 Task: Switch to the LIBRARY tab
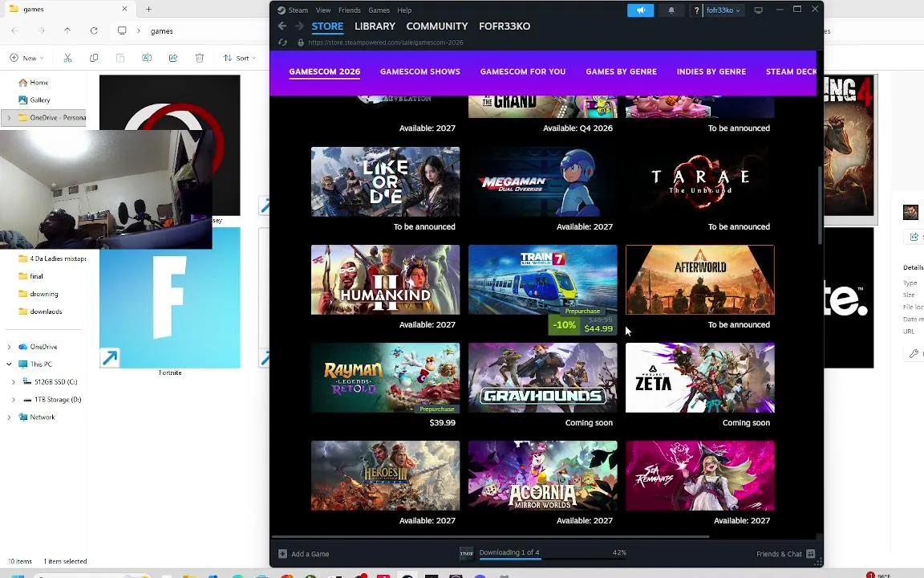pos(375,26)
